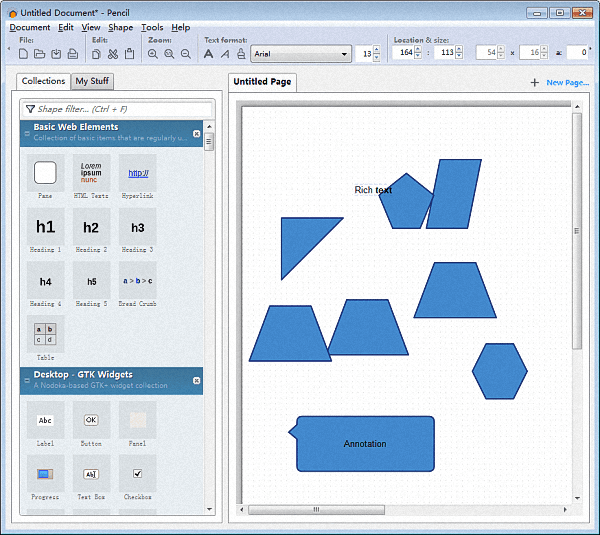Switch to the My Stuff tab
Image resolution: width=600 pixels, height=535 pixels.
92,81
